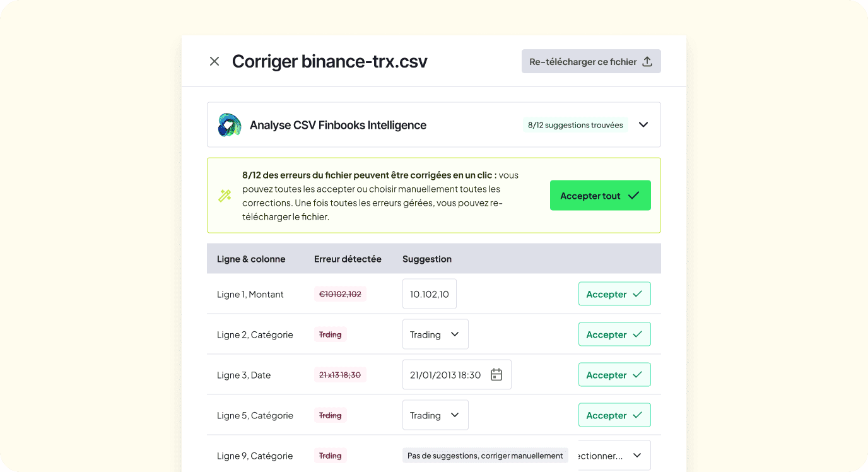Click the Corriger binance-trx.csv heading
Image resolution: width=868 pixels, height=472 pixels.
tap(330, 61)
